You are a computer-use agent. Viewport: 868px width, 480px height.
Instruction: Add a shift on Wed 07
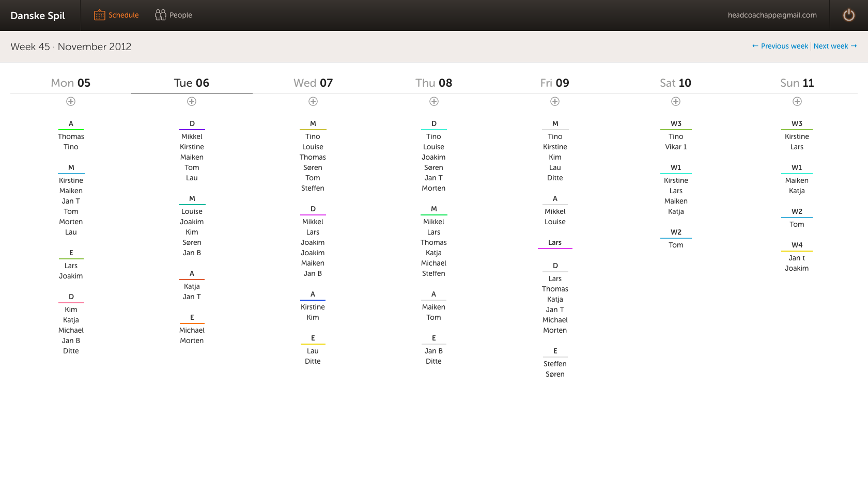(x=313, y=101)
